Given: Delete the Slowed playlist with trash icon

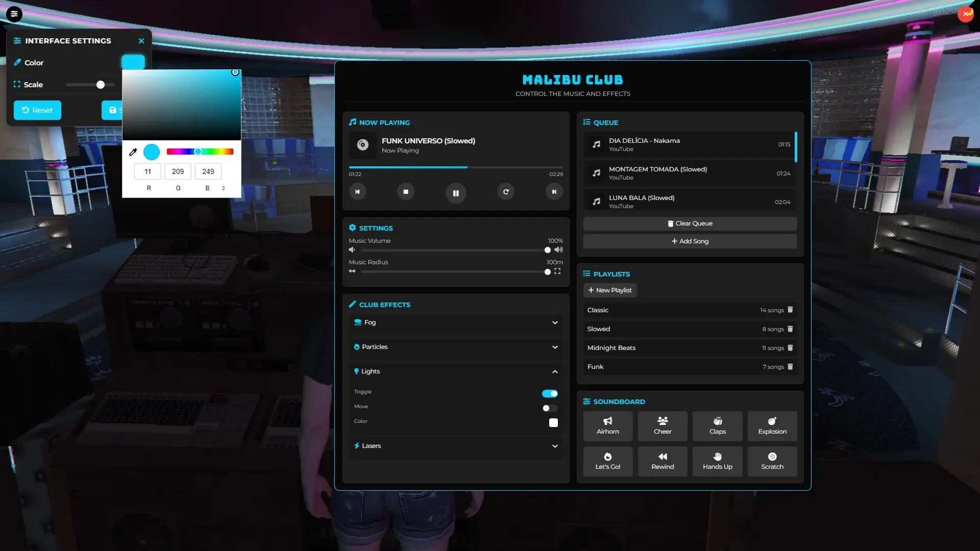Looking at the screenshot, I should pos(790,329).
